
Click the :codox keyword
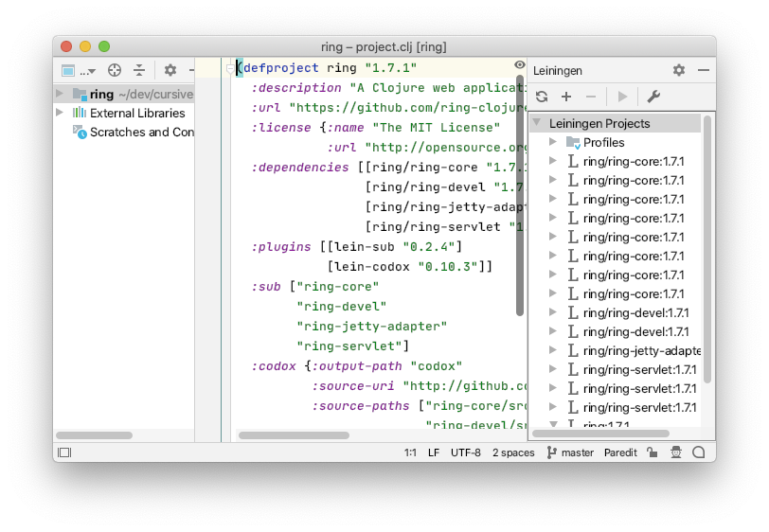click(x=274, y=366)
